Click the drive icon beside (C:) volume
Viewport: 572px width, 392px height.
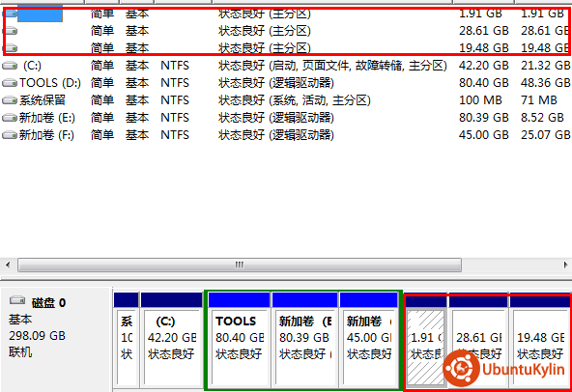tap(10, 66)
